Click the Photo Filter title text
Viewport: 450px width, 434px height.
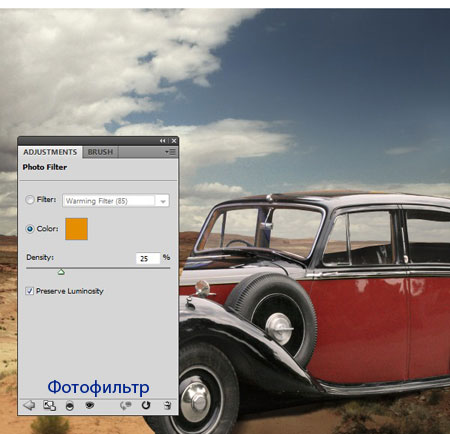pos(45,167)
